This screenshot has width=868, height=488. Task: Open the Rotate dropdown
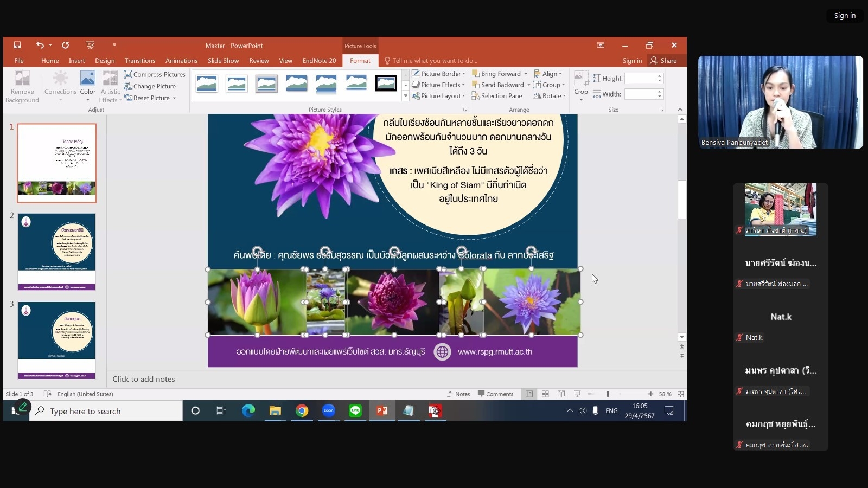click(550, 96)
